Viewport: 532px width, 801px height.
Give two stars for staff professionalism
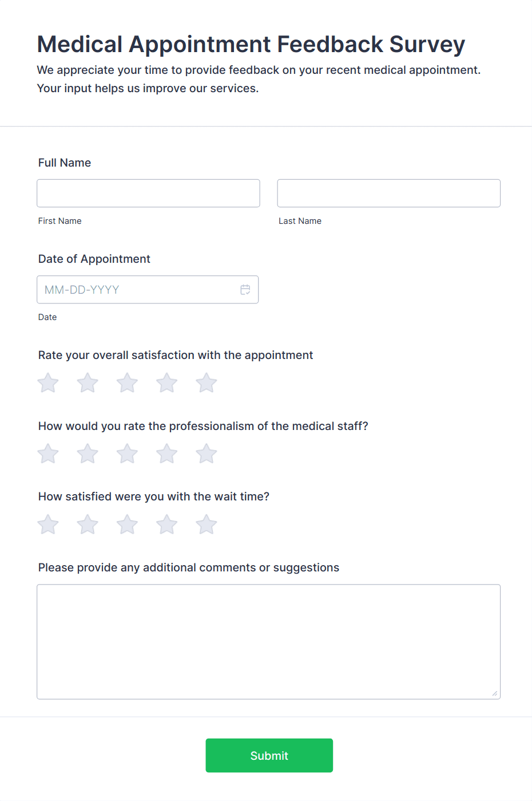(x=87, y=453)
